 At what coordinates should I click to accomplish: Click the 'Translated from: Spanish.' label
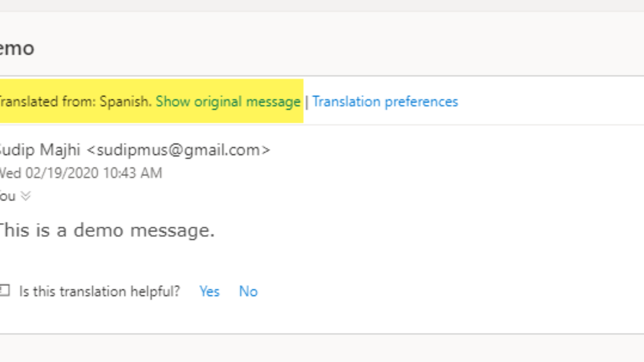click(75, 101)
